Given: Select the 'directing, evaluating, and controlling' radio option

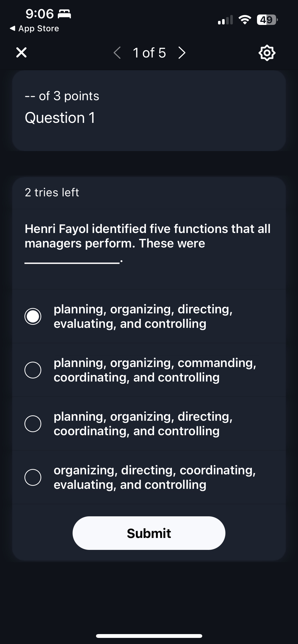Looking at the screenshot, I should pos(33,316).
